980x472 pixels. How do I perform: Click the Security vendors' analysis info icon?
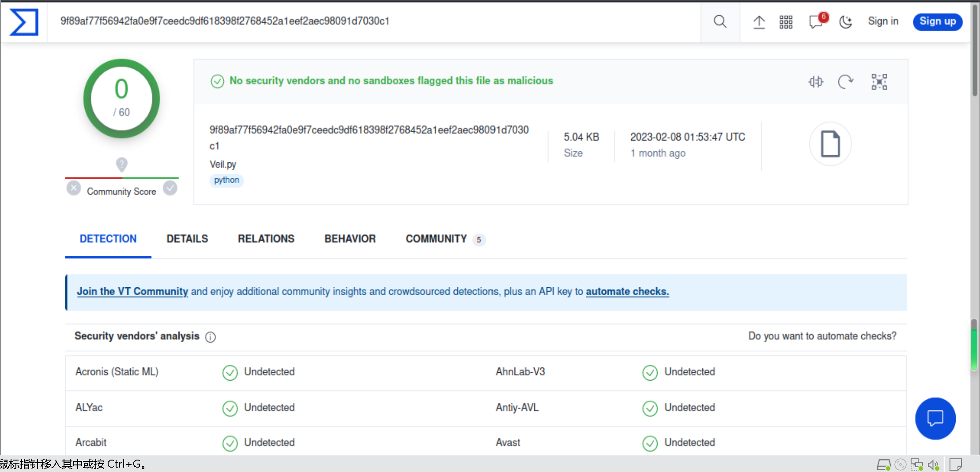(211, 337)
